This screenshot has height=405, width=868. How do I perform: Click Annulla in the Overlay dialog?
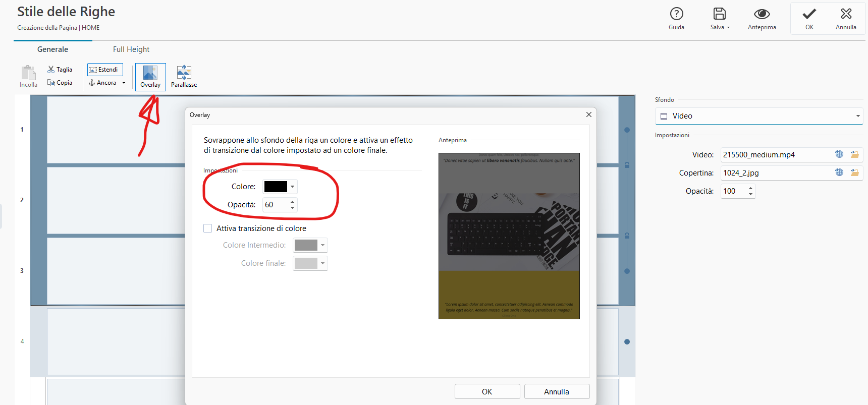(x=557, y=391)
